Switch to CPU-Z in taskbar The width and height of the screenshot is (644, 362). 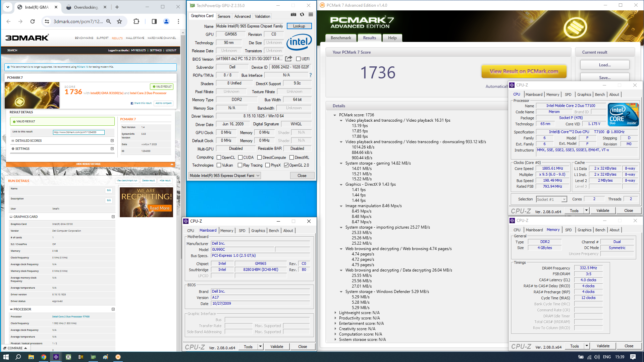point(56,357)
